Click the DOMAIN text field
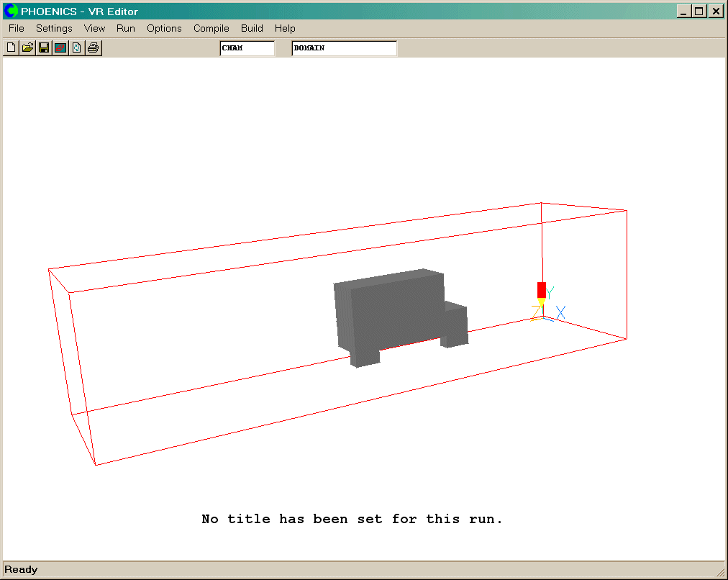Image resolution: width=728 pixels, height=580 pixels. (x=344, y=48)
